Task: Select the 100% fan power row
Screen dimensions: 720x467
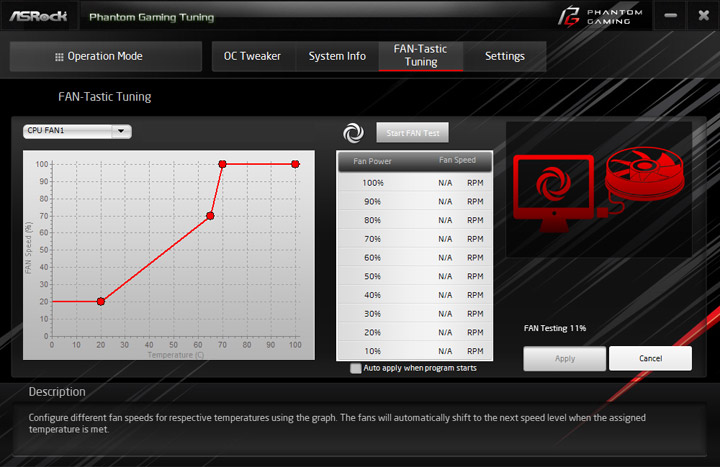Action: 415,183
